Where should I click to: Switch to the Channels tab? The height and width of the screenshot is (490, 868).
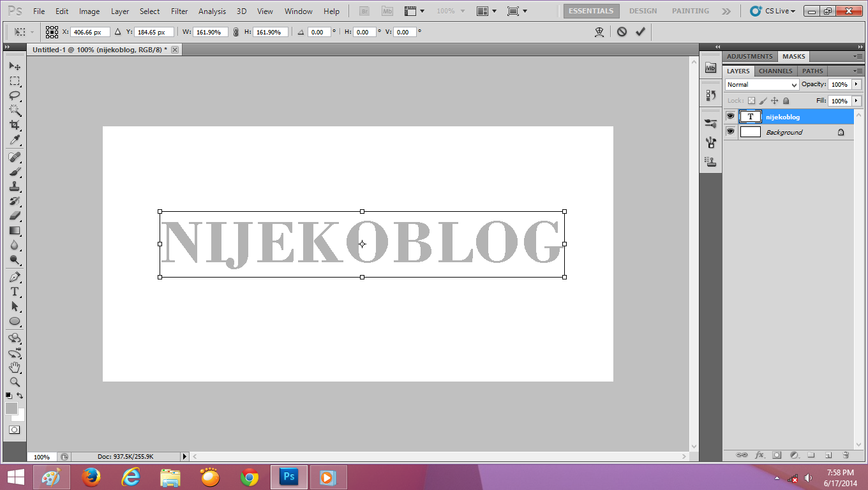775,71
